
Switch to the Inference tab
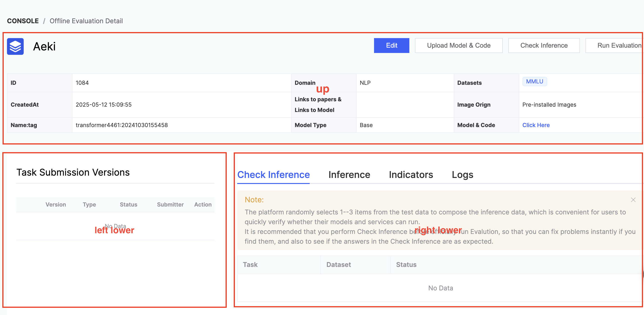(349, 174)
